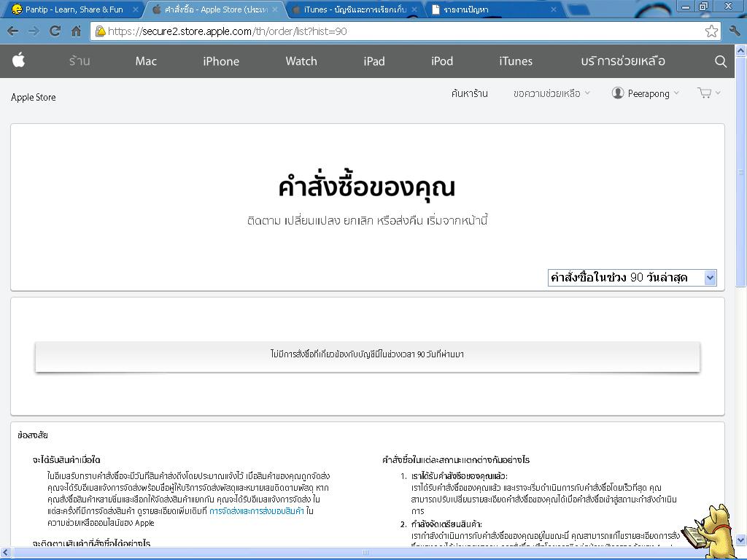Click the Apple logo in the navigation bar

[18, 61]
